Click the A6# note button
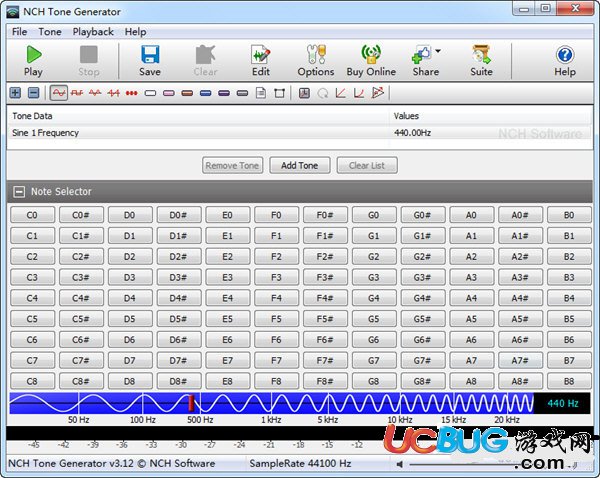600x478 pixels. click(x=520, y=340)
